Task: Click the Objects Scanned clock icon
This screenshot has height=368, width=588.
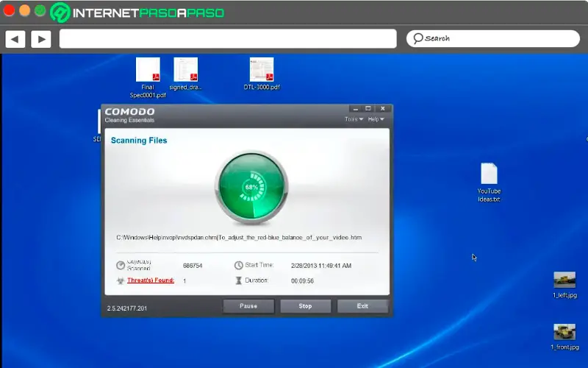Action: pyautogui.click(x=121, y=265)
